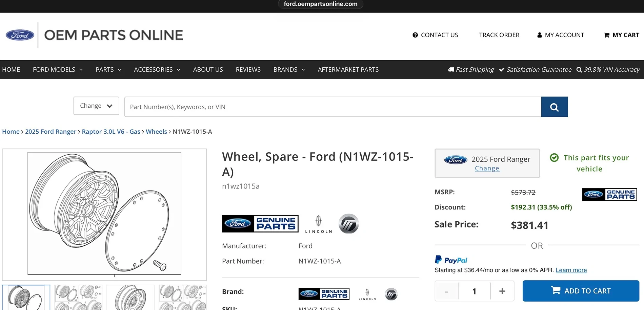644x310 pixels.
Task: Click the quantity field showing 1
Action: [475, 291]
